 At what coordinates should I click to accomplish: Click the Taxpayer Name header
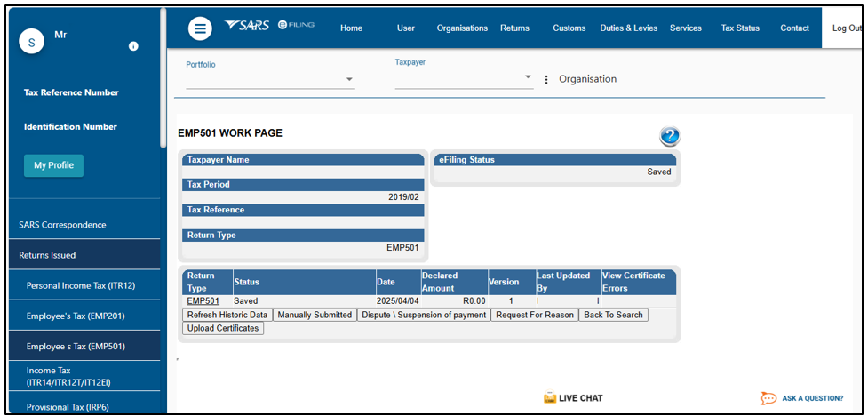click(x=303, y=160)
